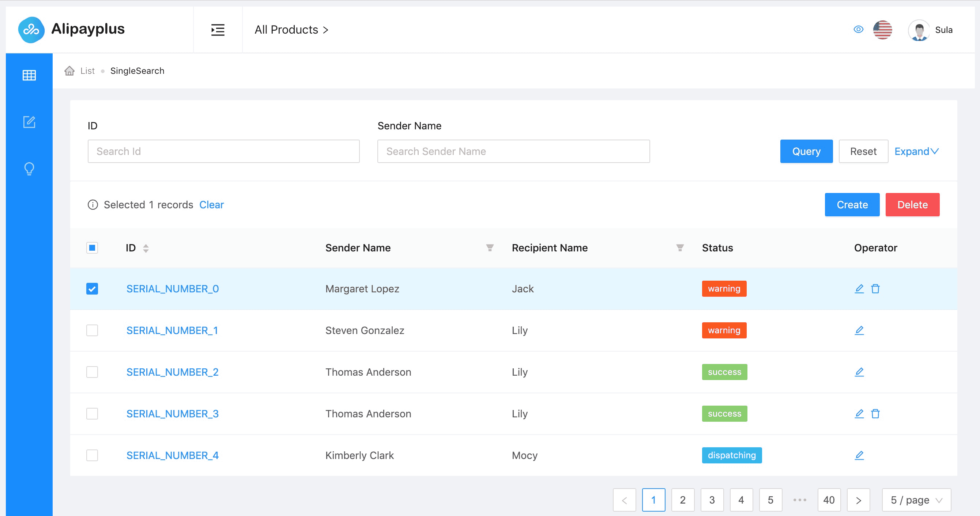Screen dimensions: 980x516
Task: Click the US flag language icon
Action: (x=882, y=30)
